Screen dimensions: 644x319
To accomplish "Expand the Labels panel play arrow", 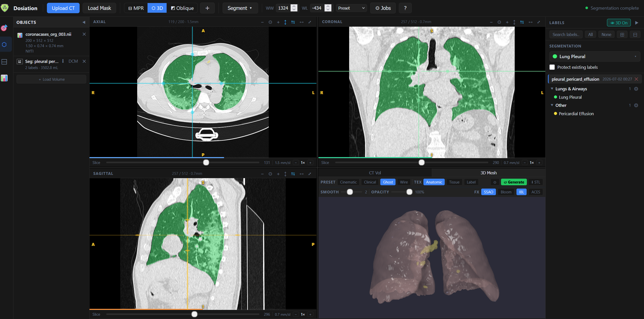I will [x=637, y=23].
